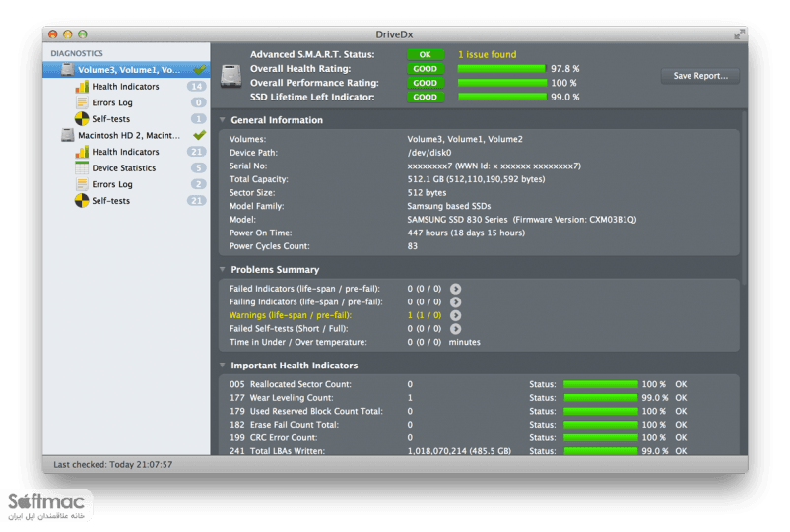Click 'Time in Under / Over temperature' label
The image size is (790, 532).
(298, 342)
